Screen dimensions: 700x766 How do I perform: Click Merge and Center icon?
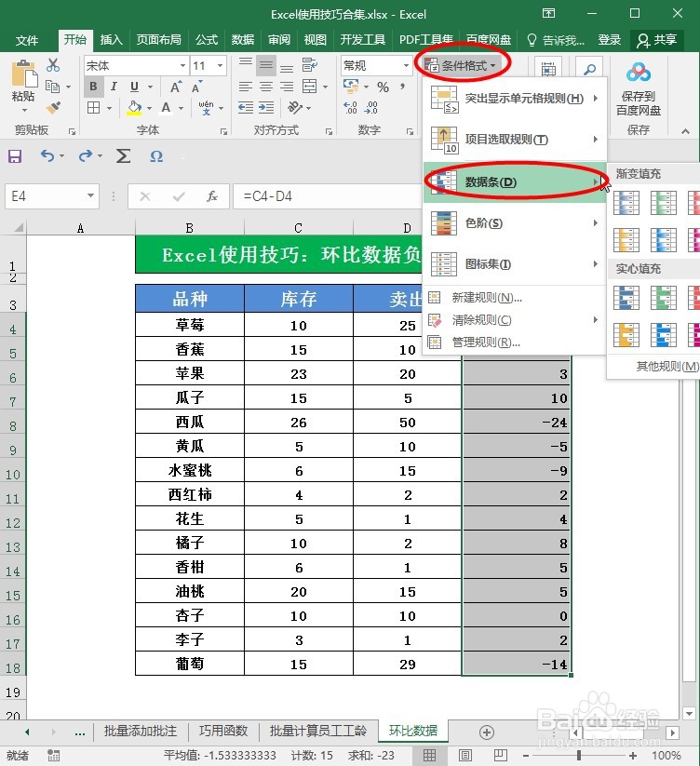(x=309, y=87)
